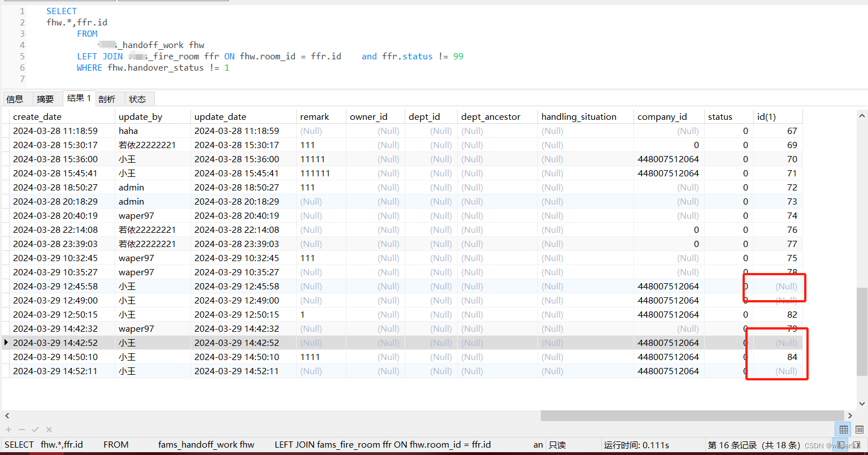Click the vertical scrollbar up arrow
Viewport: 868px width, 455px height.
[862, 115]
